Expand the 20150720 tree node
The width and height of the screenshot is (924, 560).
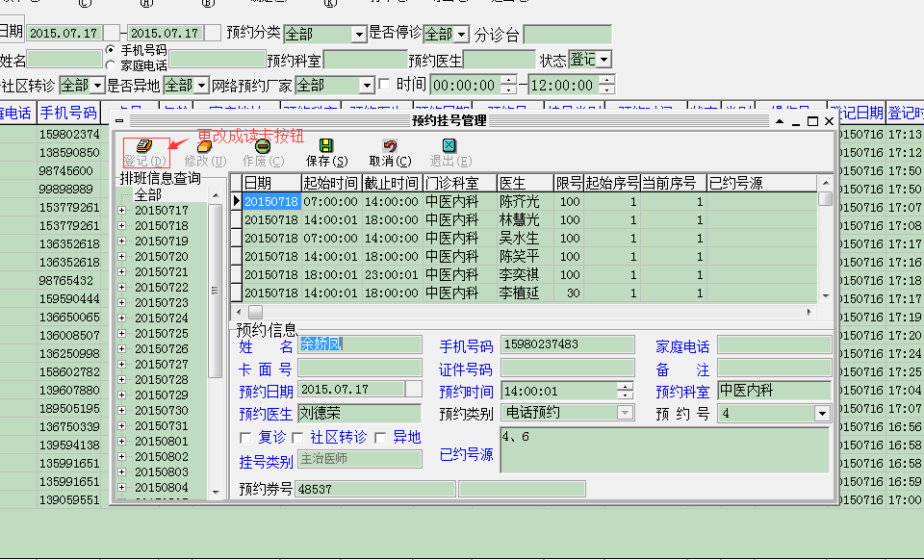pyautogui.click(x=122, y=256)
